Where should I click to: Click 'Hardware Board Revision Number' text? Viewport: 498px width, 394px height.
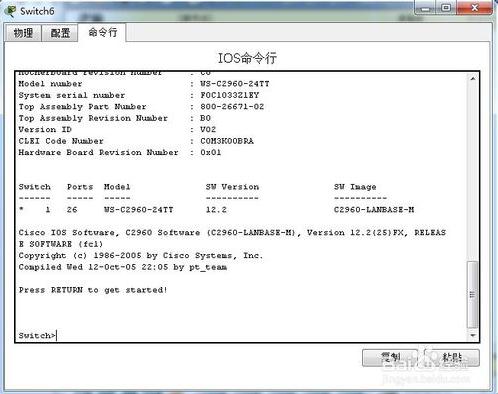(x=98, y=153)
